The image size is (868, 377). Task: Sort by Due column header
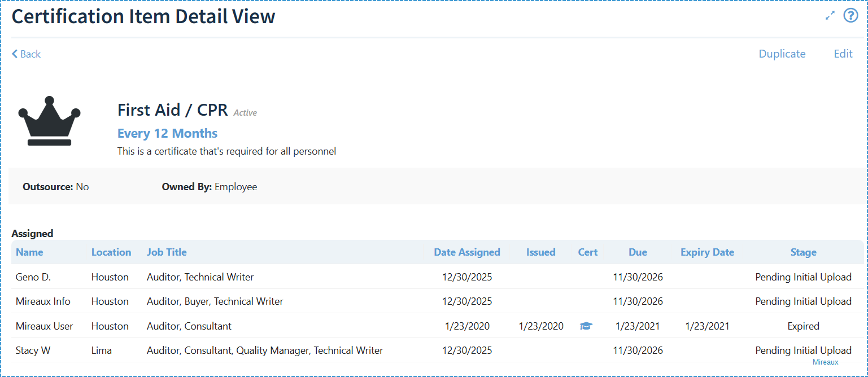click(638, 252)
